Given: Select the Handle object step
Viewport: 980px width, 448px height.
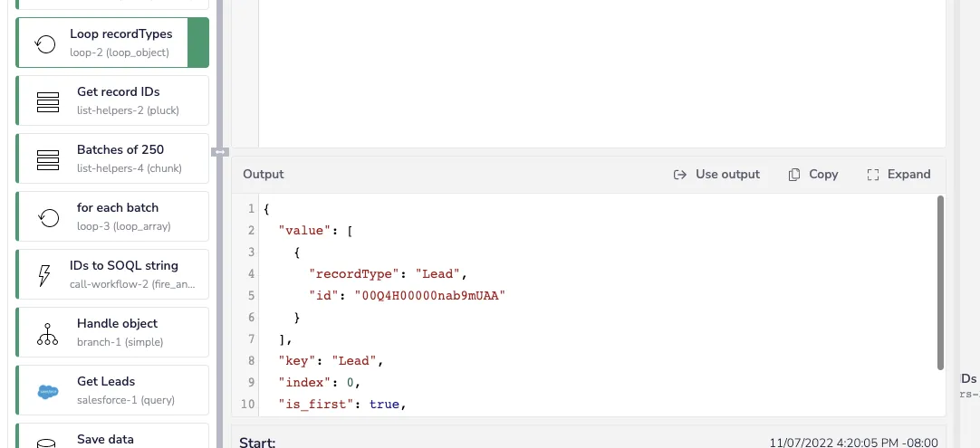Looking at the screenshot, I should (x=112, y=332).
